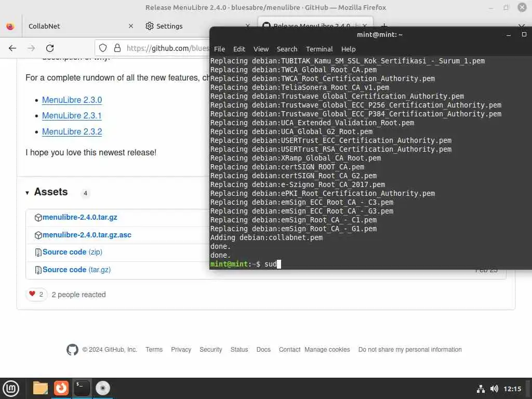
Task: Click the terminal title bar 'mint@mint: ~'
Action: [379, 35]
